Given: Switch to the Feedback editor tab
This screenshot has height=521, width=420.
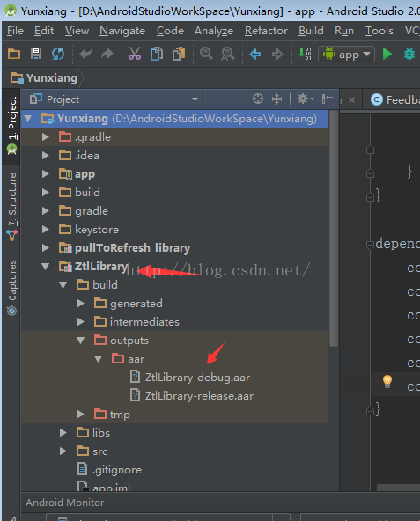Looking at the screenshot, I should [394, 99].
